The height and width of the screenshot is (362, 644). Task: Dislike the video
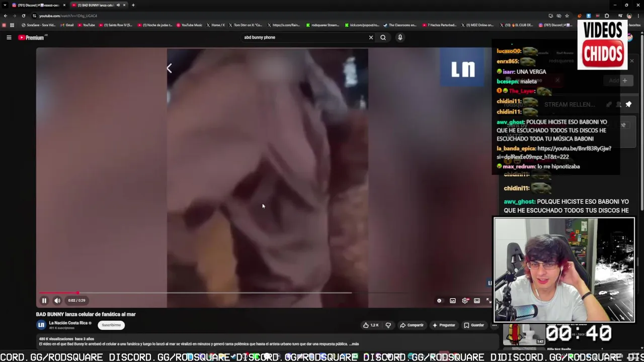(388, 325)
